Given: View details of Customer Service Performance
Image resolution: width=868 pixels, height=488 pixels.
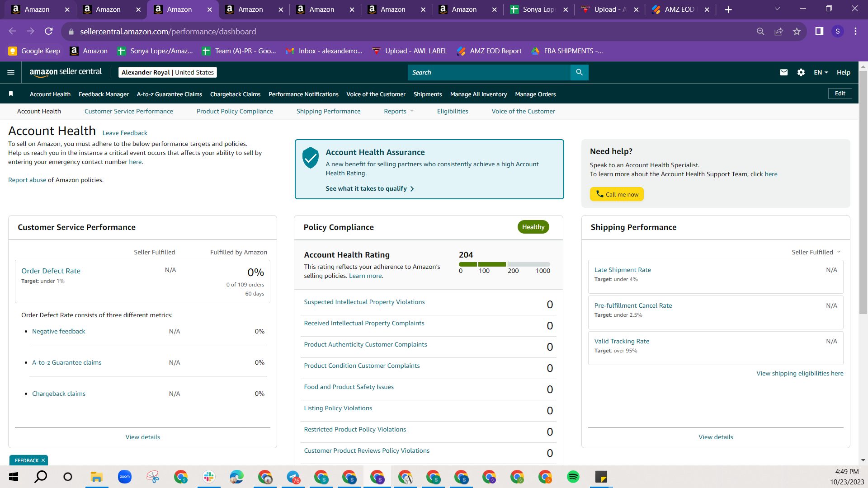Looking at the screenshot, I should 143,437.
